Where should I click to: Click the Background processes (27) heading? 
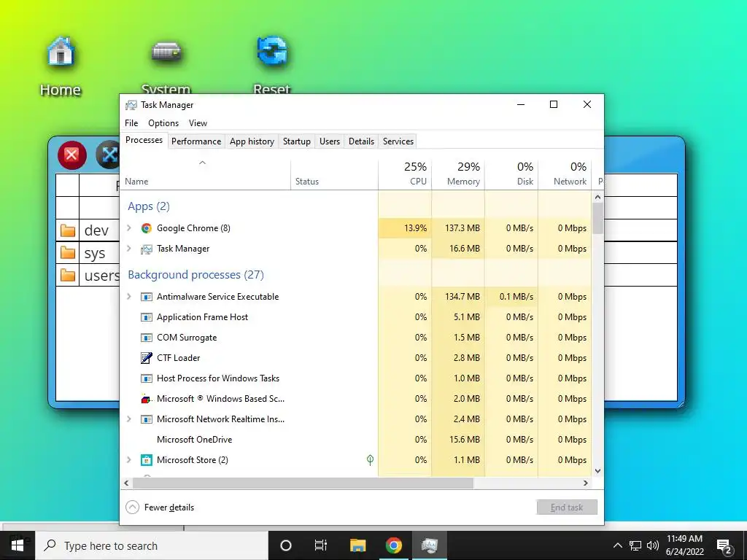(196, 275)
